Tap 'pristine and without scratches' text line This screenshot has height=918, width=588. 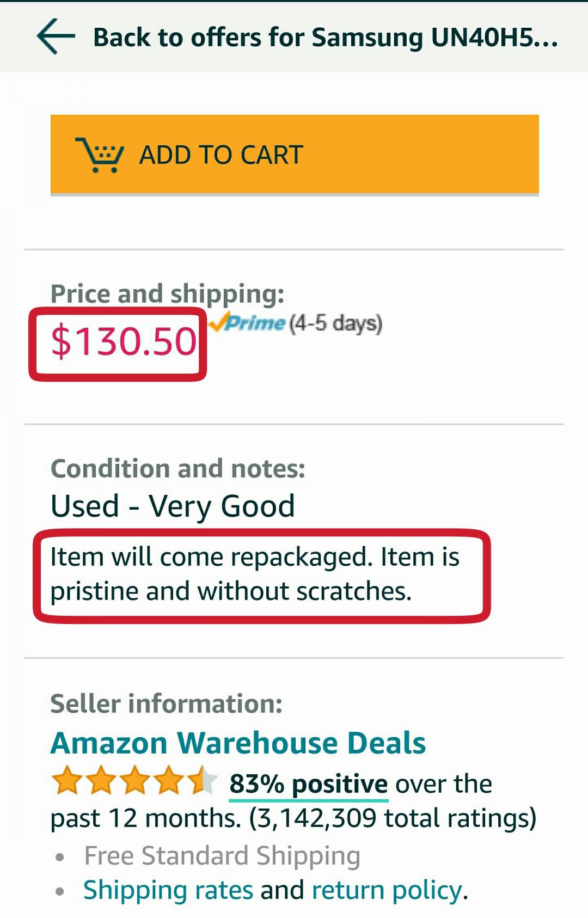231,591
